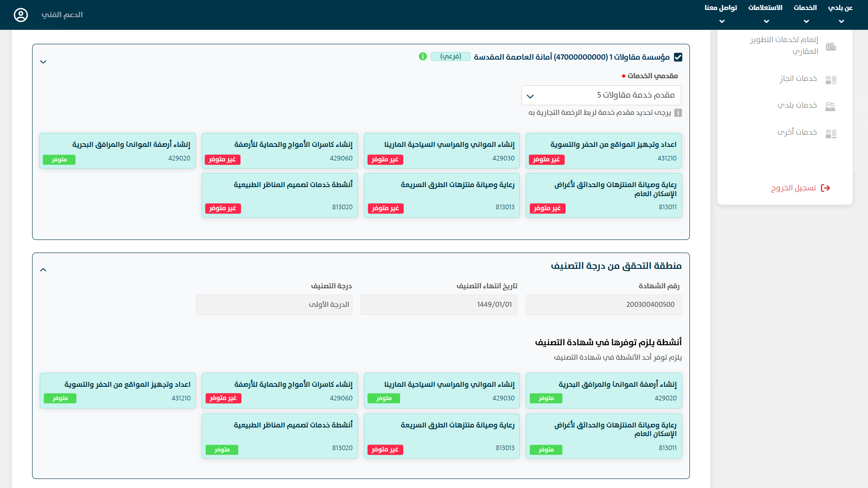
Task: Click the real estate development services icon
Action: [831, 46]
